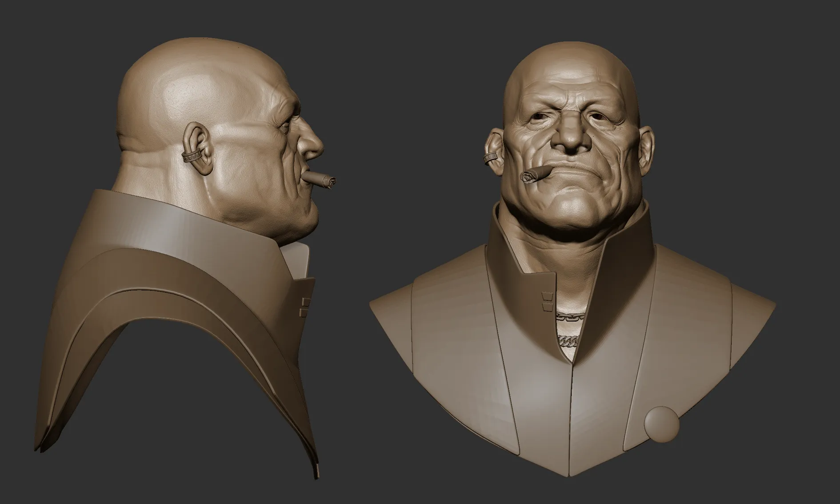Click the nose on the front-facing head
Viewport: 840px width, 504px height.
coord(570,137)
